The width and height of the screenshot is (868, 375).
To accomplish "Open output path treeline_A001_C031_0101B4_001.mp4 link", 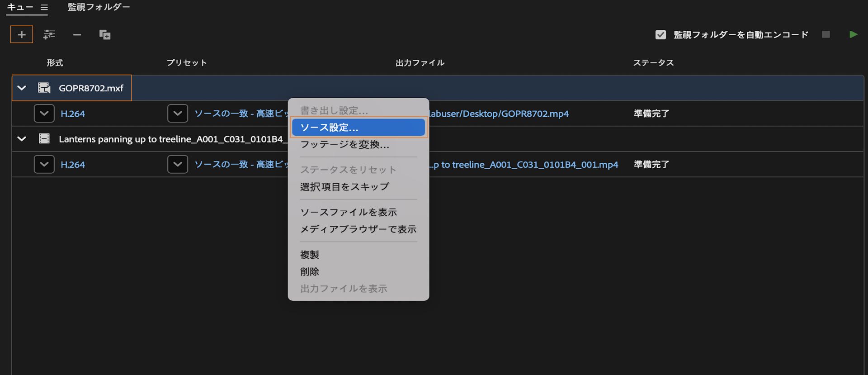I will tap(524, 165).
